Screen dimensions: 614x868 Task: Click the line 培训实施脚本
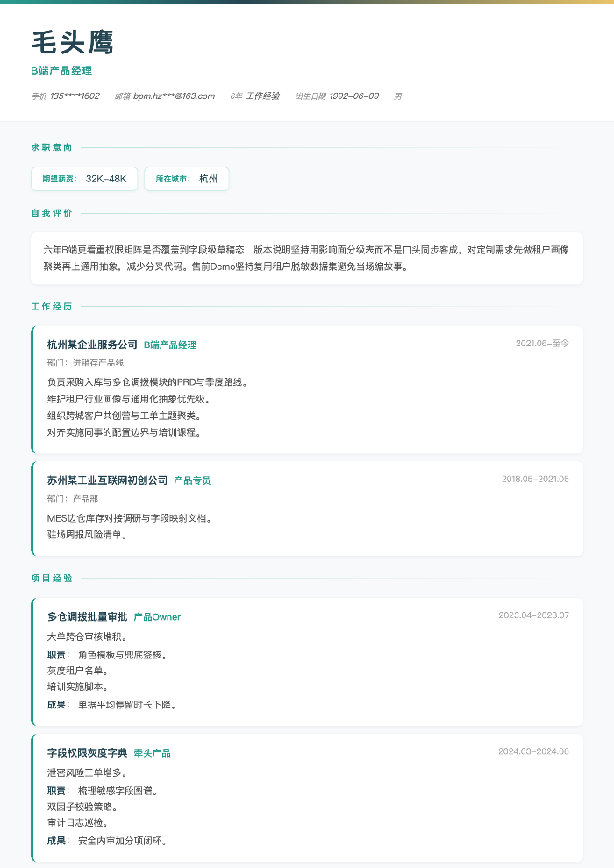(77, 687)
